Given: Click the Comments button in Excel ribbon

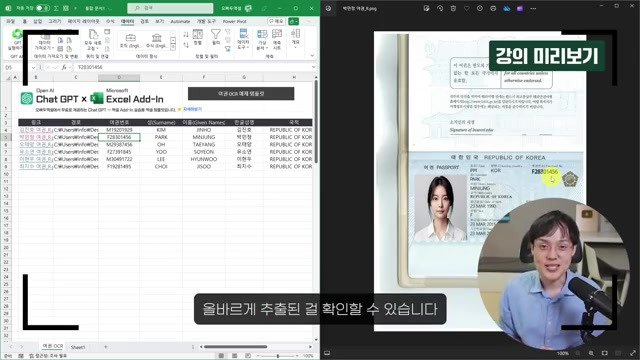Looking at the screenshot, I should 276,21.
